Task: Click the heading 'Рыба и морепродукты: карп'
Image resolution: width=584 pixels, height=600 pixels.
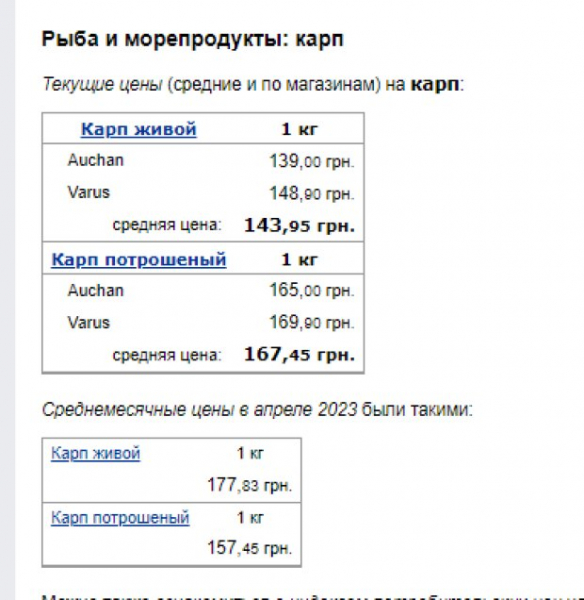Action: (192, 39)
